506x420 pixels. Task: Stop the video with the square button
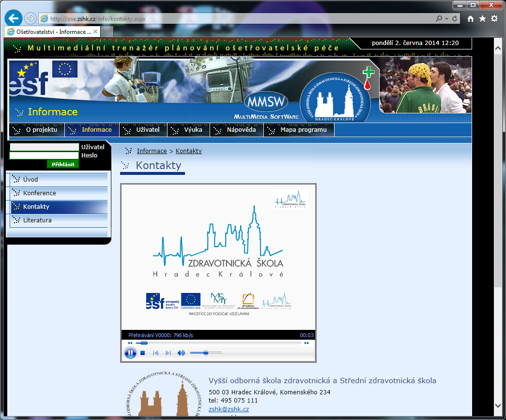coord(143,353)
